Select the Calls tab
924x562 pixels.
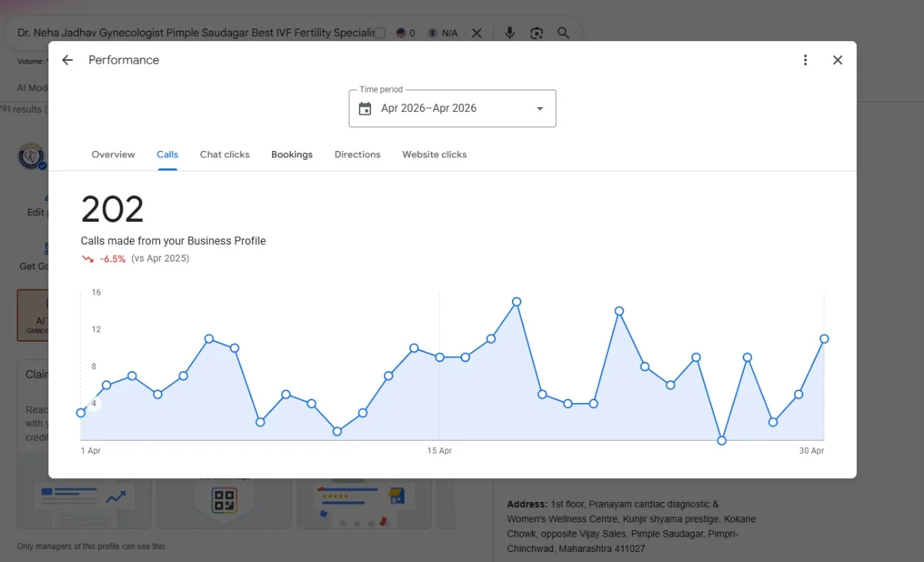(167, 155)
